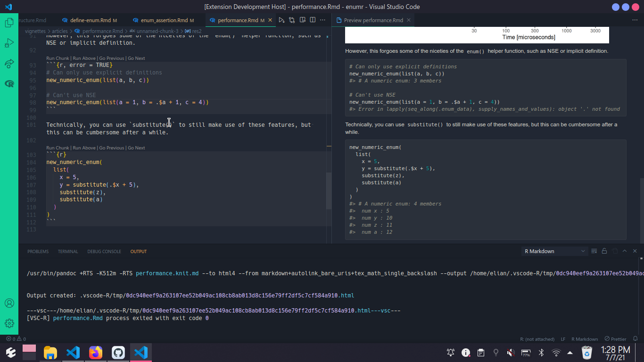Viewport: 644px width, 362px height.
Task: Open the Run and Debug view
Action: click(9, 43)
